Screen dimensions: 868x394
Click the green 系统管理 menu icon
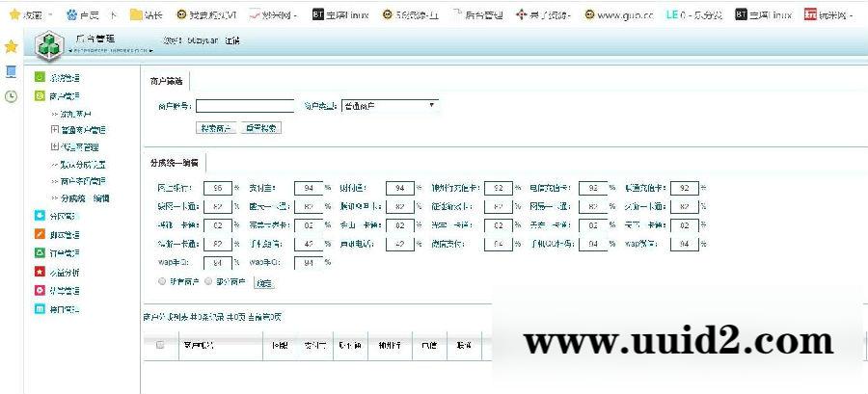tap(40, 77)
